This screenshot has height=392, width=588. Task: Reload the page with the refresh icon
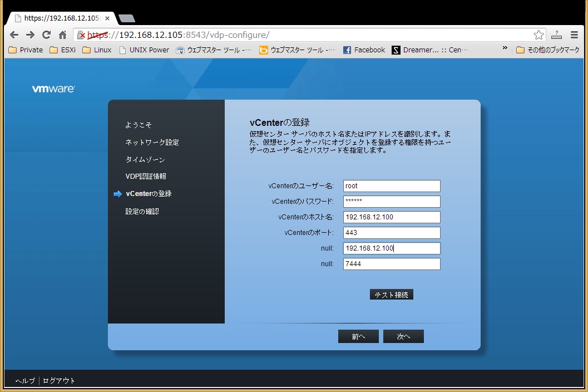pyautogui.click(x=47, y=35)
